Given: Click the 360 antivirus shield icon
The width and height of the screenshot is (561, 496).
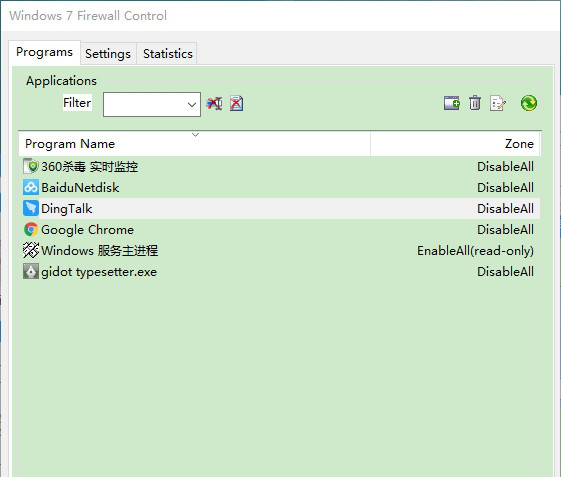Looking at the screenshot, I should 31,166.
